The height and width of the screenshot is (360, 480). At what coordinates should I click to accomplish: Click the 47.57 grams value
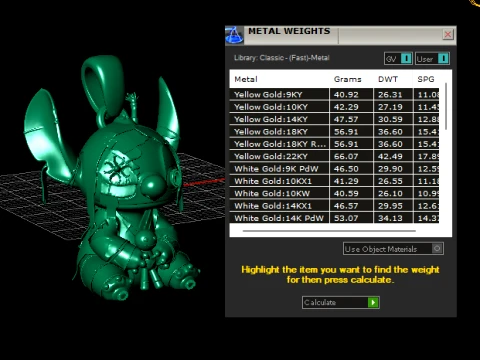click(x=346, y=119)
